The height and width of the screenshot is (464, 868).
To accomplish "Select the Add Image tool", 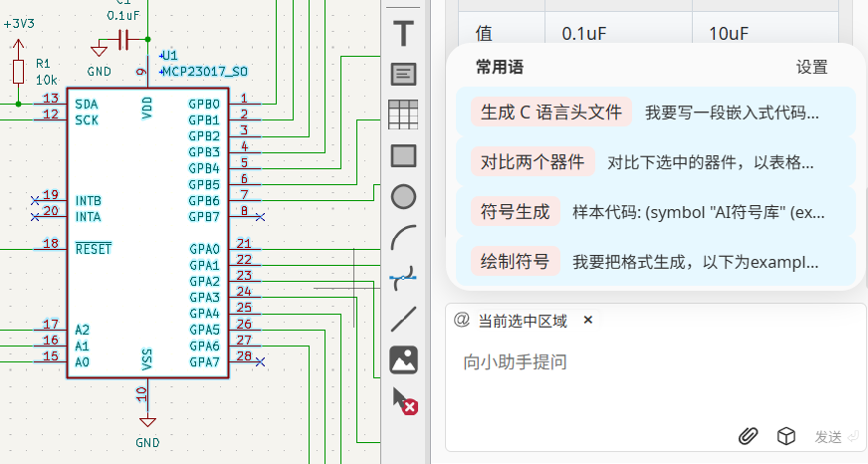I will click(x=403, y=359).
